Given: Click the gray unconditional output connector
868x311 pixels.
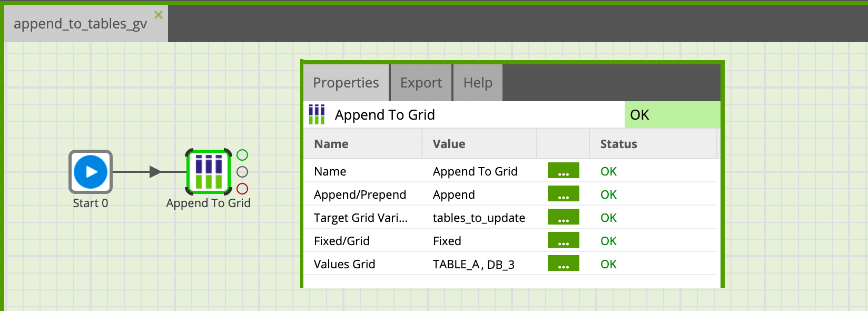Looking at the screenshot, I should [242, 172].
